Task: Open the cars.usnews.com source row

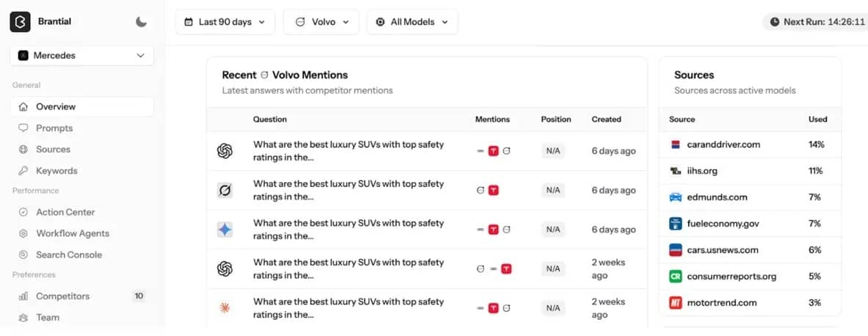Action: [750, 249]
